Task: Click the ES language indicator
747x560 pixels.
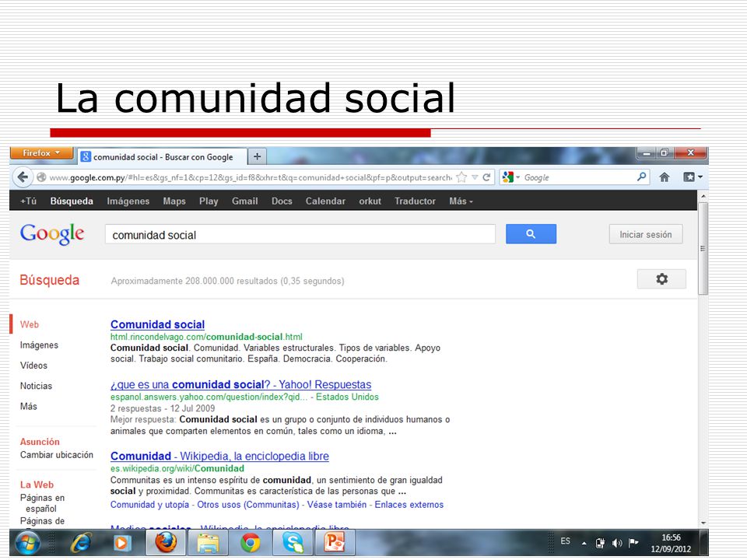Action: coord(565,541)
